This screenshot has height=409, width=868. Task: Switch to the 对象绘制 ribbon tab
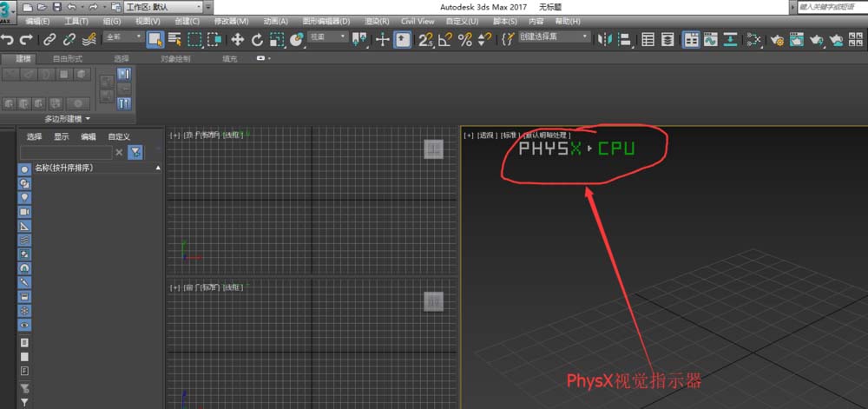(175, 58)
